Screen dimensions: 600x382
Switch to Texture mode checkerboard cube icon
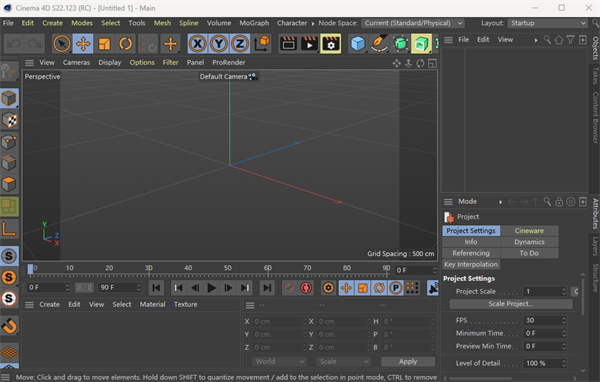pyautogui.click(x=9, y=120)
